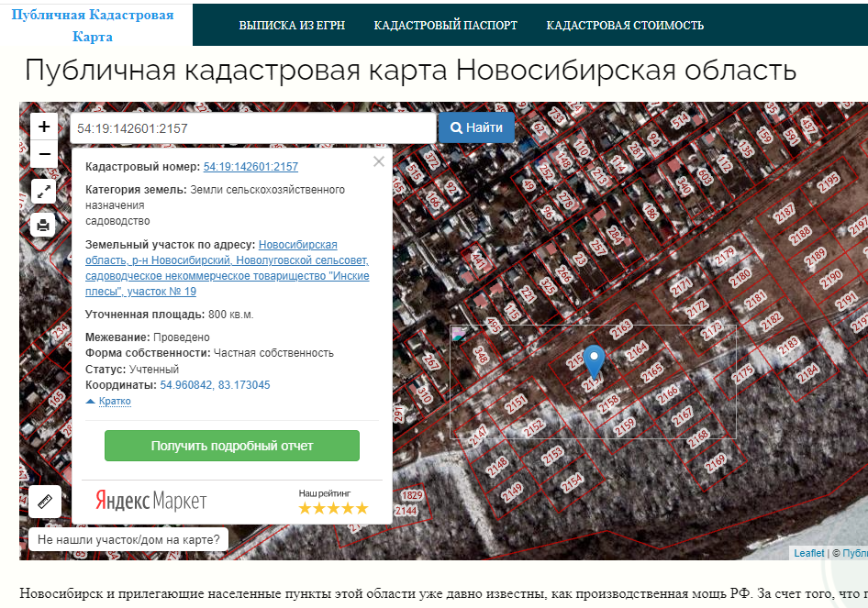Zoom out the map with minus button
This screenshot has height=608, width=868.
coord(44,154)
